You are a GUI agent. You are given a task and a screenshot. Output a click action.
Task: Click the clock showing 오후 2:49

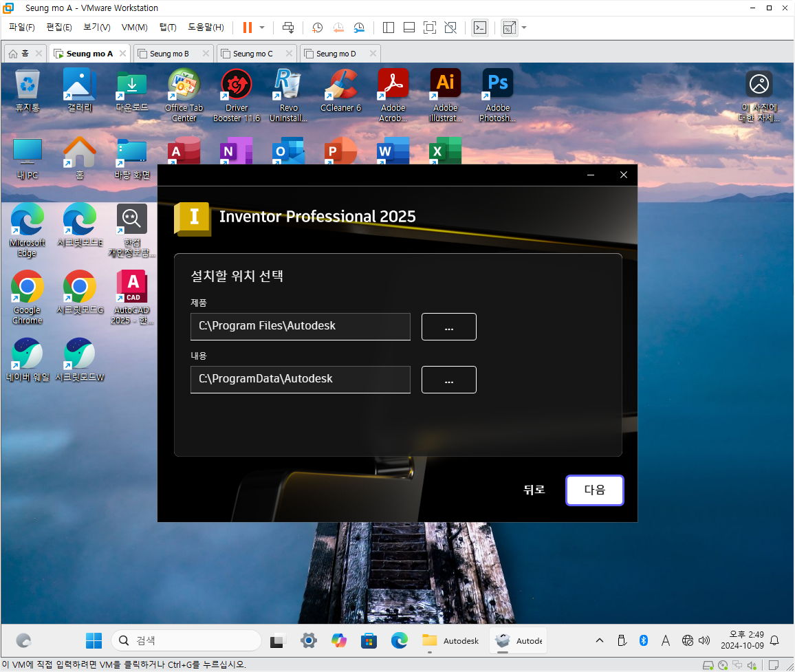coord(742,640)
